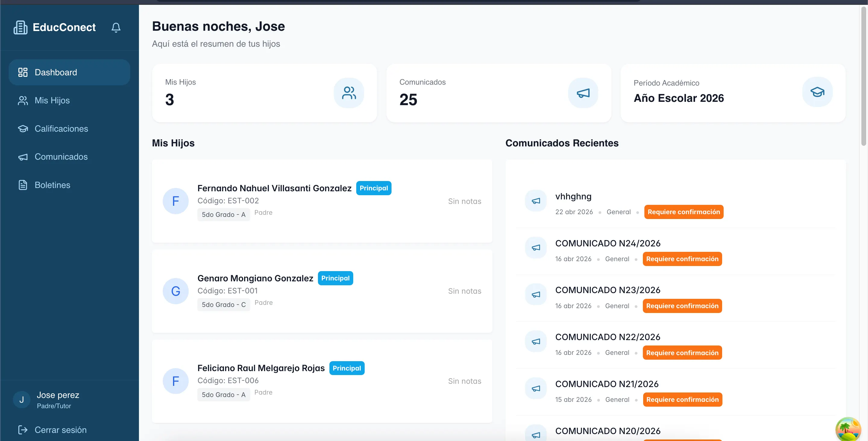
Task: Open Boletines from the sidebar
Action: click(x=52, y=185)
